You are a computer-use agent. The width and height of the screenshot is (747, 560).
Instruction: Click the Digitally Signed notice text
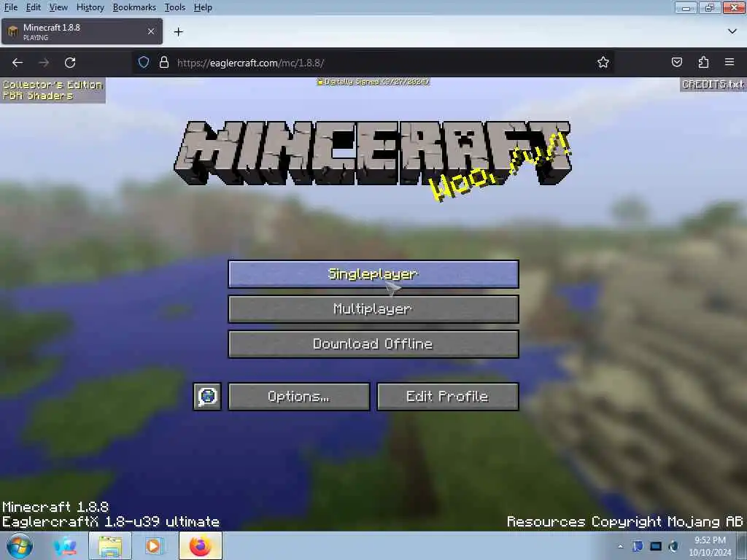(373, 82)
